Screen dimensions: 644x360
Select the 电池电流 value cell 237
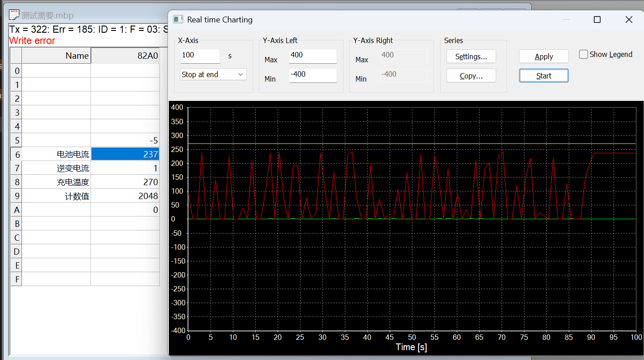125,155
